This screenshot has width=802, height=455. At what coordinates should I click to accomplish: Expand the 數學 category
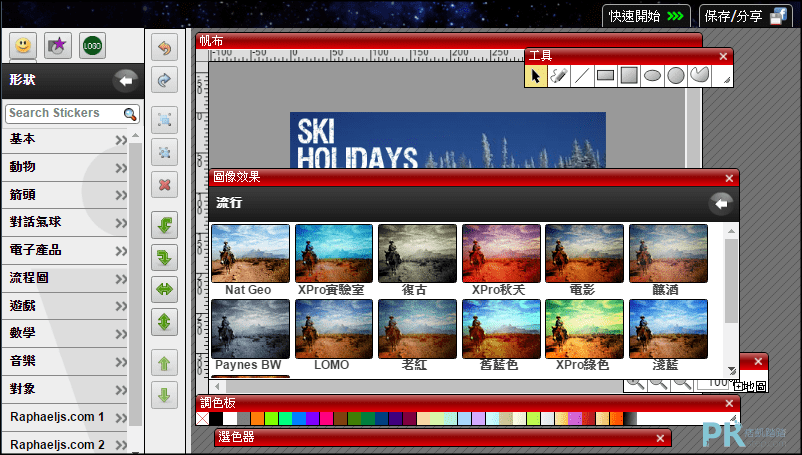click(65, 333)
